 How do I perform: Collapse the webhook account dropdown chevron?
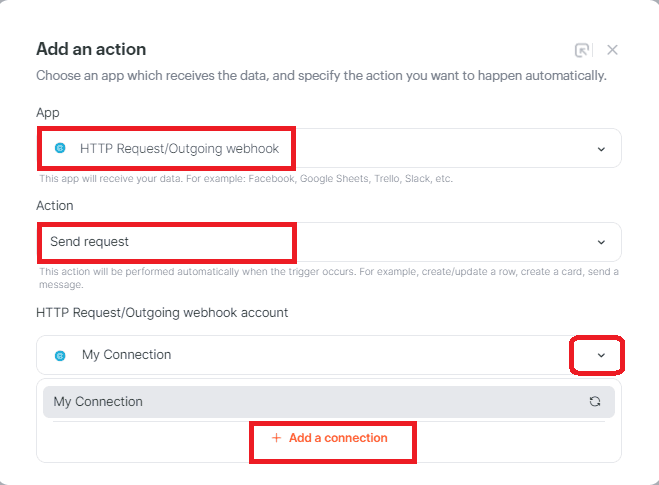pyautogui.click(x=601, y=355)
